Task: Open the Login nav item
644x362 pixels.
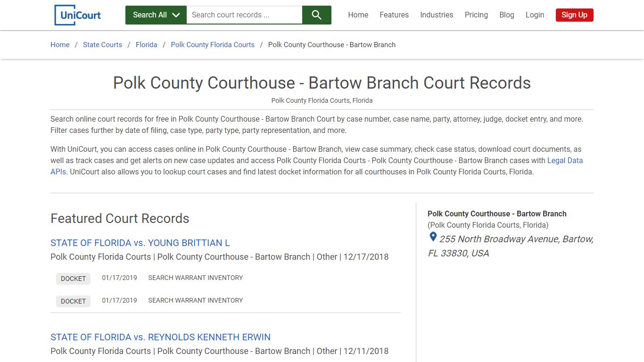Action: [535, 15]
